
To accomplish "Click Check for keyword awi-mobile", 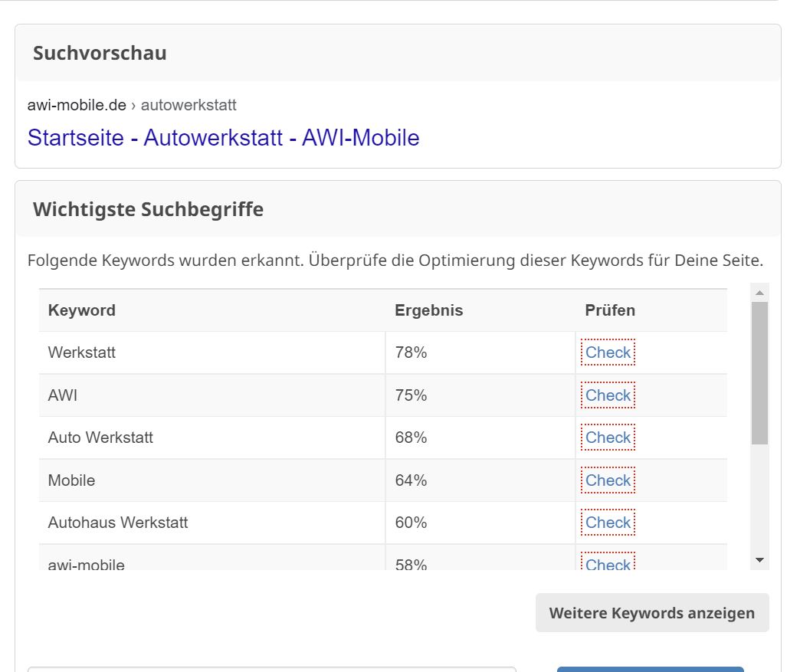I will click(x=608, y=562).
